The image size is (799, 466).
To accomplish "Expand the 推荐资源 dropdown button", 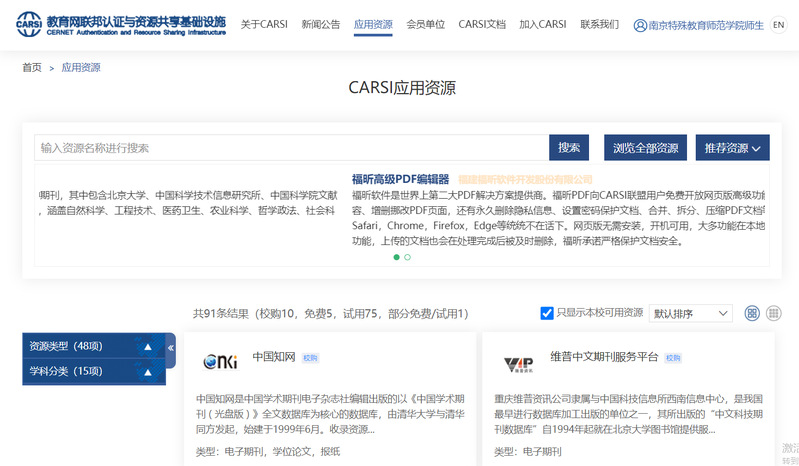I will (x=732, y=148).
